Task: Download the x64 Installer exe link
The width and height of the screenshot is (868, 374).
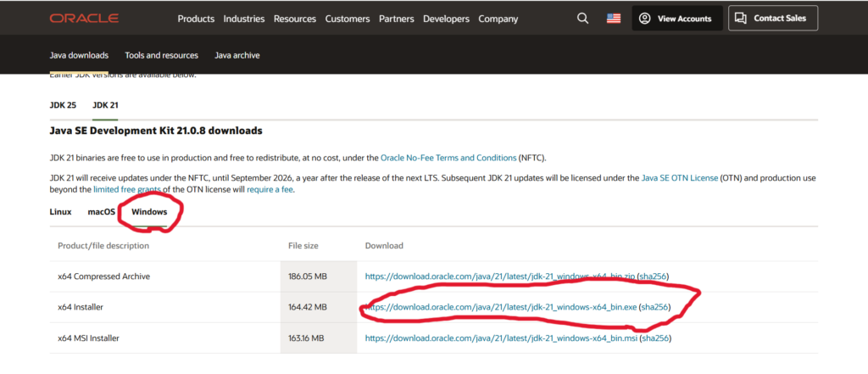Action: 499,307
